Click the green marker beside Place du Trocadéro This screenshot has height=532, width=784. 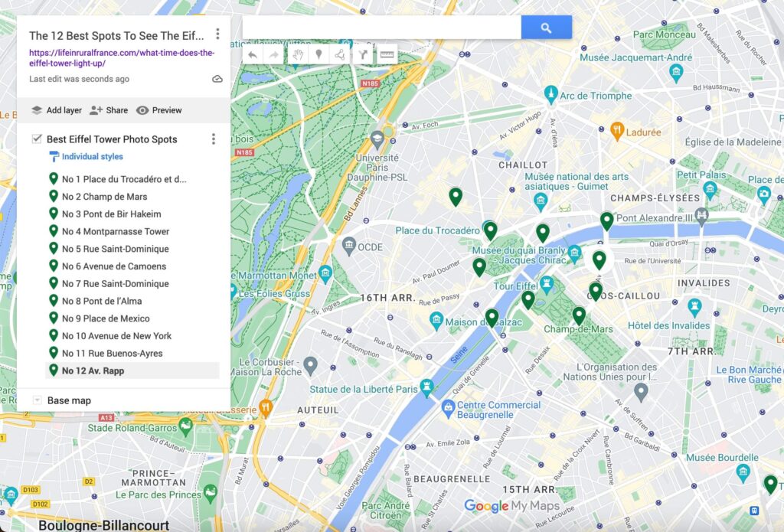click(x=490, y=231)
